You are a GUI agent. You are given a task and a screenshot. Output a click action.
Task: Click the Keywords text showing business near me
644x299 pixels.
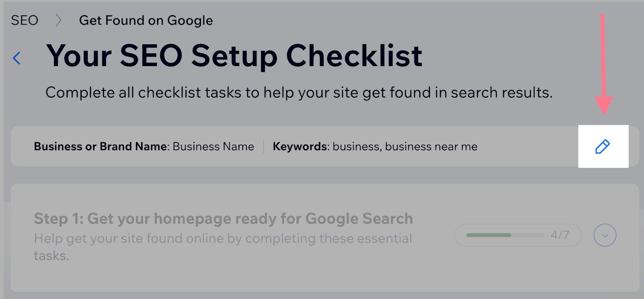coord(374,146)
